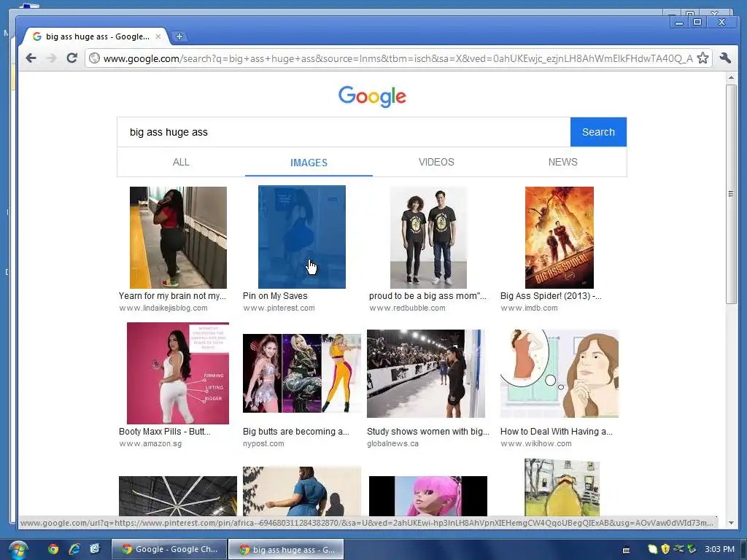Click the www.imdb.com source text

(x=529, y=308)
